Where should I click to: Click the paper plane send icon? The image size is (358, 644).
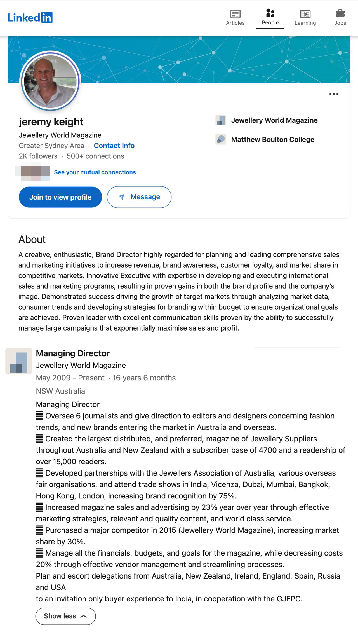pyautogui.click(x=121, y=197)
